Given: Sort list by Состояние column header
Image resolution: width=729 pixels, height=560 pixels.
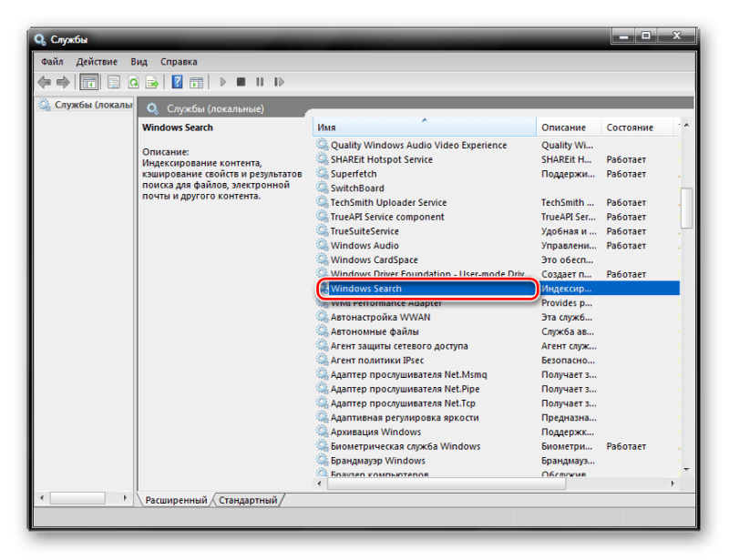Looking at the screenshot, I should [630, 127].
